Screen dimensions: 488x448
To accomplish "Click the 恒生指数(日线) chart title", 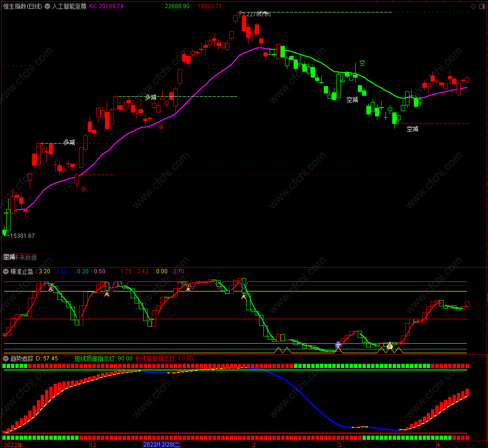I will click(x=22, y=6).
